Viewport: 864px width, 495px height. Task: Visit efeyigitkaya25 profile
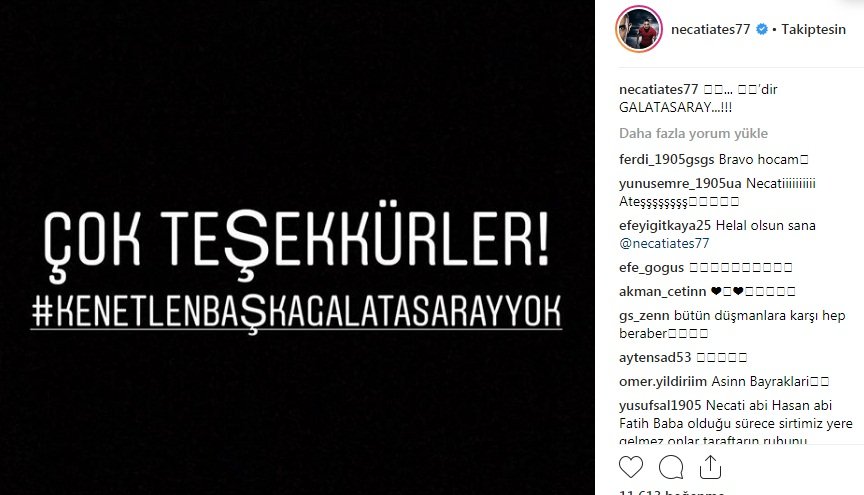pos(665,225)
